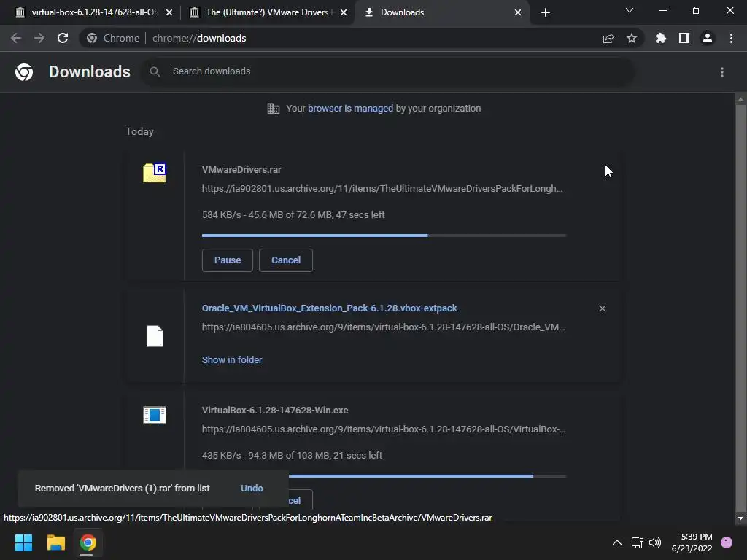Image resolution: width=747 pixels, height=560 pixels.
Task: Bookmark this tab with star icon
Action: click(632, 38)
